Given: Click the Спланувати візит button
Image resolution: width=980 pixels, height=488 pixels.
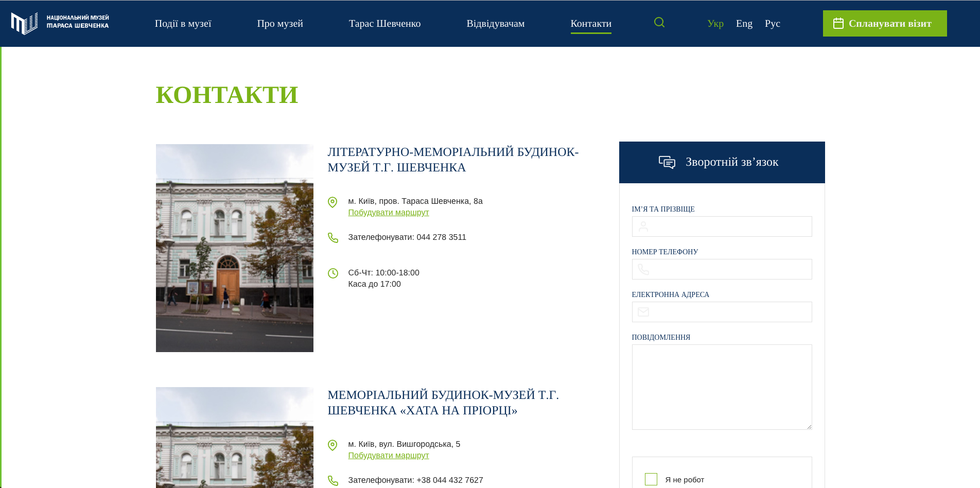Looking at the screenshot, I should [885, 23].
